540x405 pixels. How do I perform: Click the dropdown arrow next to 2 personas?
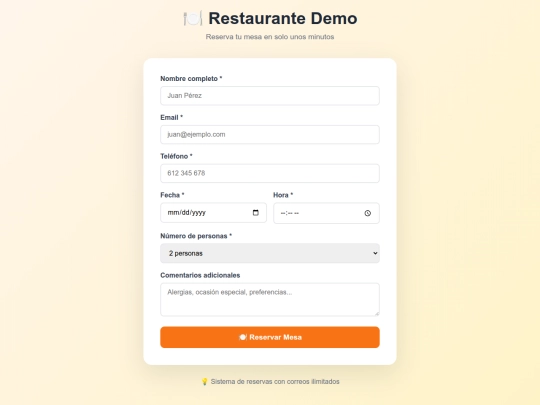[375, 253]
